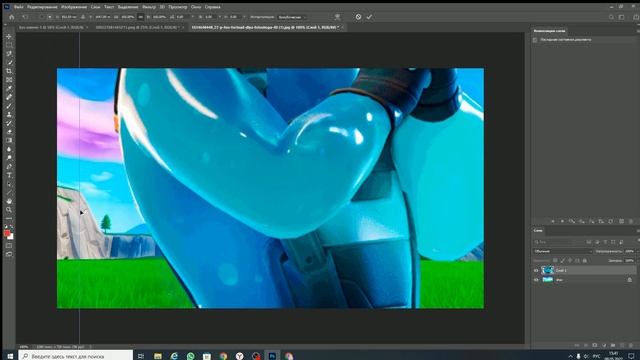Open the Фильтр menu
Viewport: 640px width, 360px height.
click(149, 7)
